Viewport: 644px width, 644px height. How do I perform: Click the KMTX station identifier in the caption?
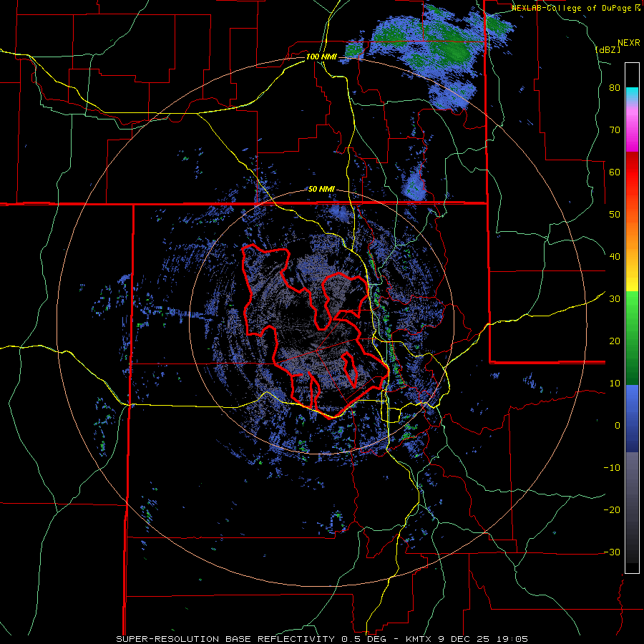(x=419, y=639)
